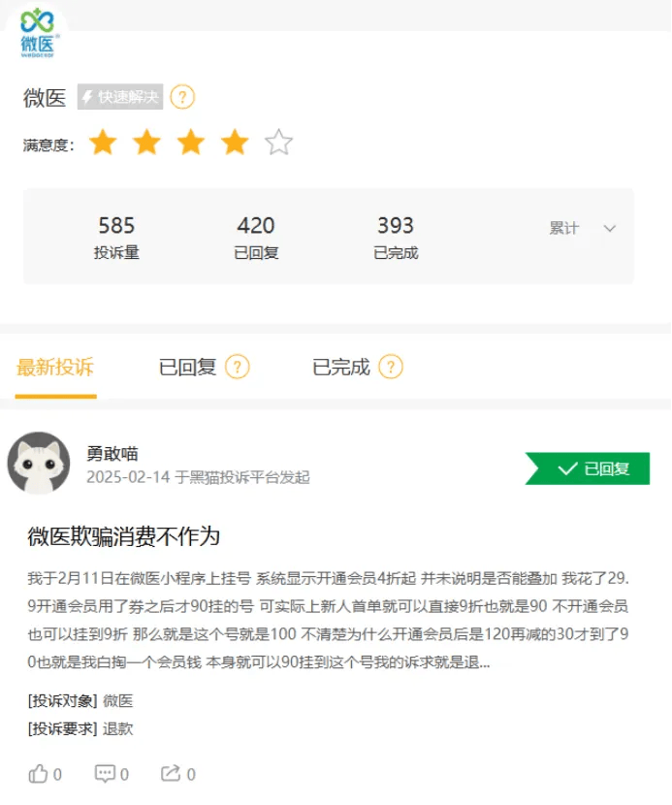Switch to the 已回复 tab
Viewport: 672px width, 805px height.
[x=187, y=367]
